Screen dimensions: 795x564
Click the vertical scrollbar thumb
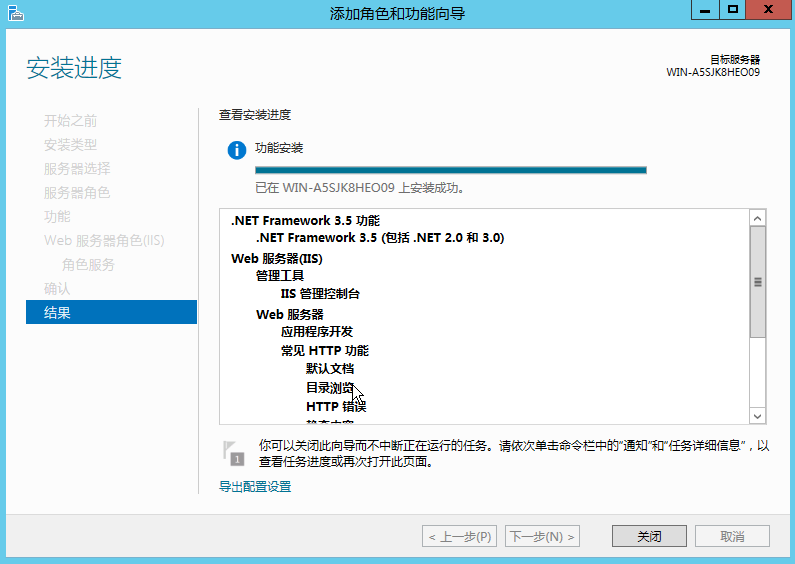click(757, 282)
